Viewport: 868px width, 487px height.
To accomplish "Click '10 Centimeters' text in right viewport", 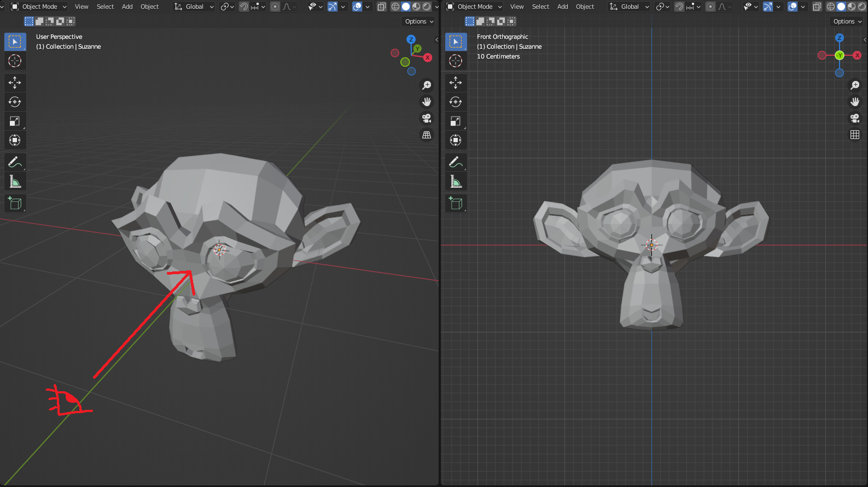I will click(498, 56).
